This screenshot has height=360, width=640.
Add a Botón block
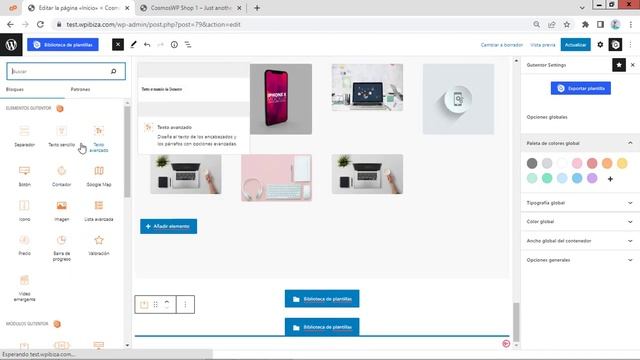click(x=24, y=176)
